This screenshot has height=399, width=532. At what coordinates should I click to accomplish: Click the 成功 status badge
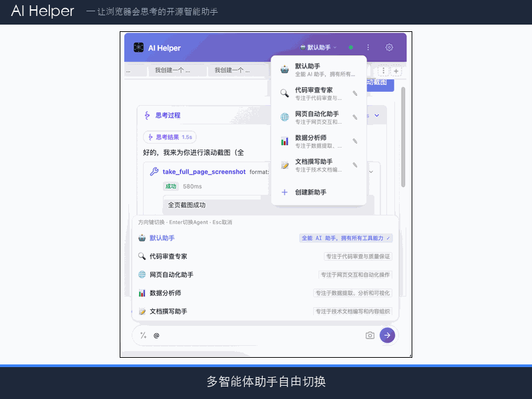171,186
